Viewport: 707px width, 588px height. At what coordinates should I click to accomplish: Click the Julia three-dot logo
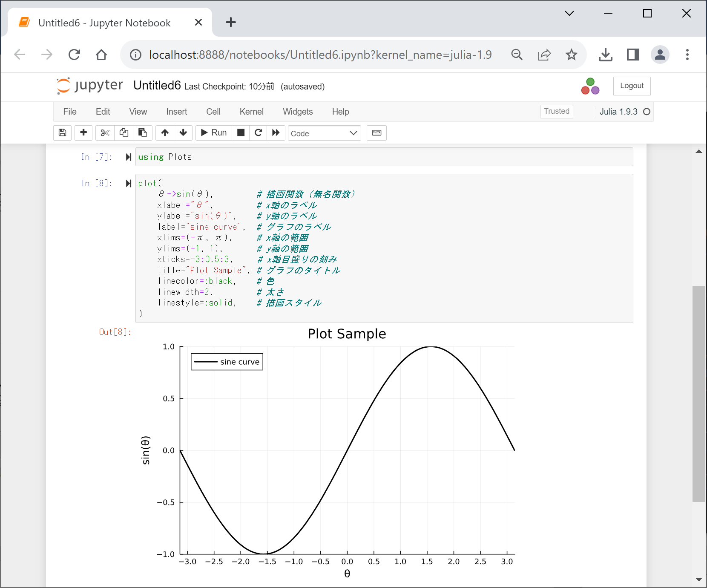pos(590,86)
